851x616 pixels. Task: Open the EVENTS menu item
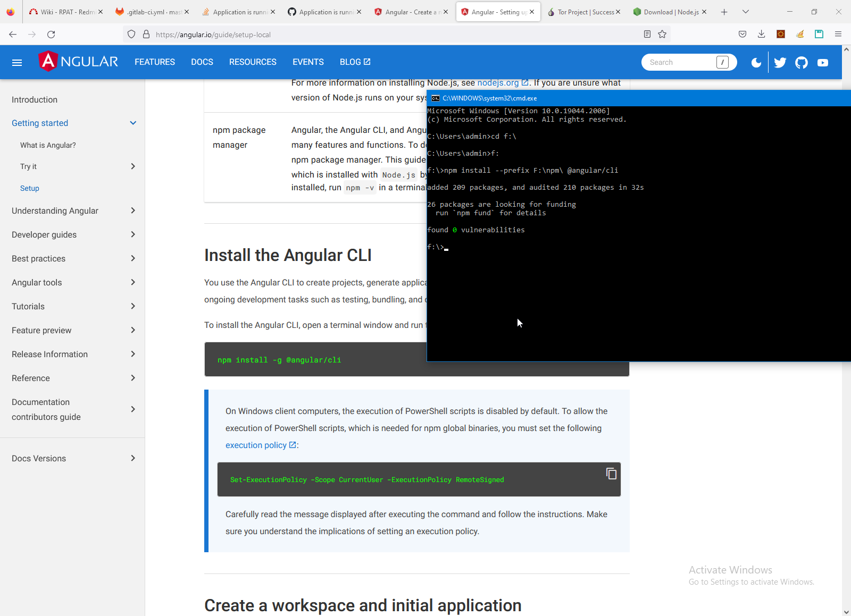pos(308,62)
